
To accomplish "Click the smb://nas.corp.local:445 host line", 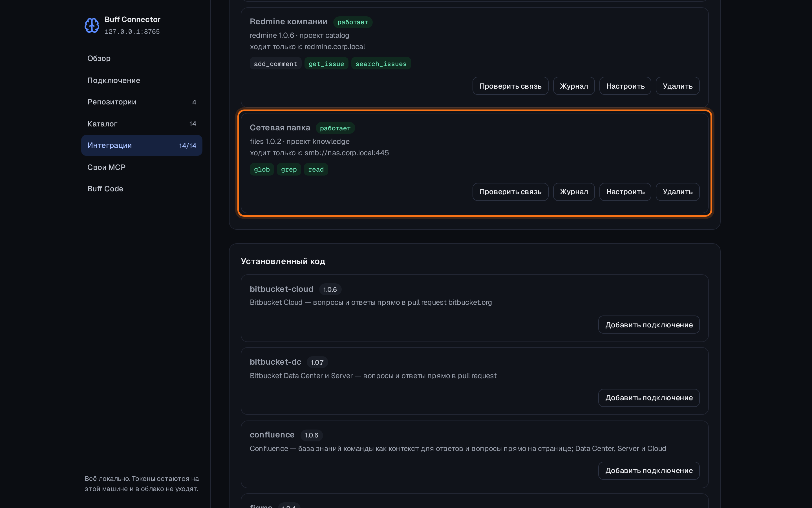I will click(x=319, y=152).
